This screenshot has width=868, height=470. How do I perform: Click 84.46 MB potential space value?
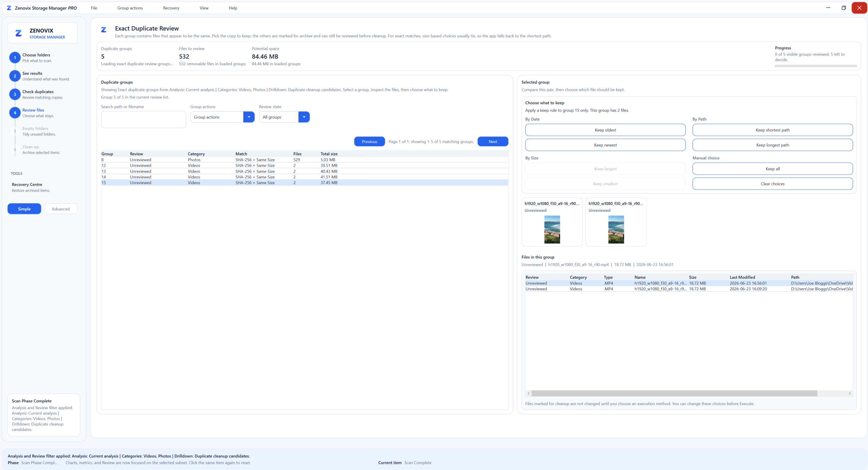click(265, 56)
